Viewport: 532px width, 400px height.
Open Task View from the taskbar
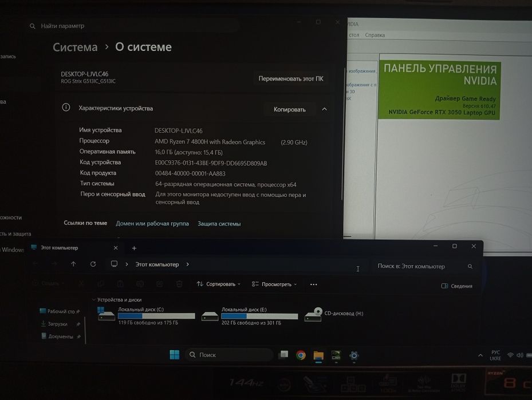(x=283, y=355)
